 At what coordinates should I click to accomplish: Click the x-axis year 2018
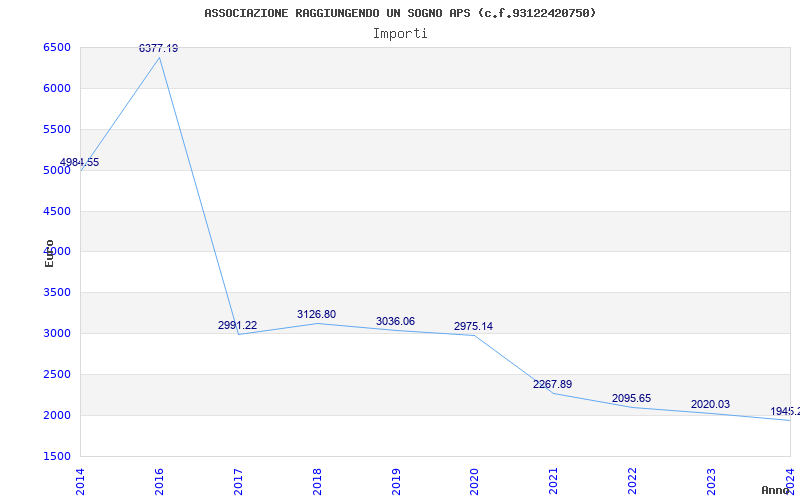coord(317,481)
